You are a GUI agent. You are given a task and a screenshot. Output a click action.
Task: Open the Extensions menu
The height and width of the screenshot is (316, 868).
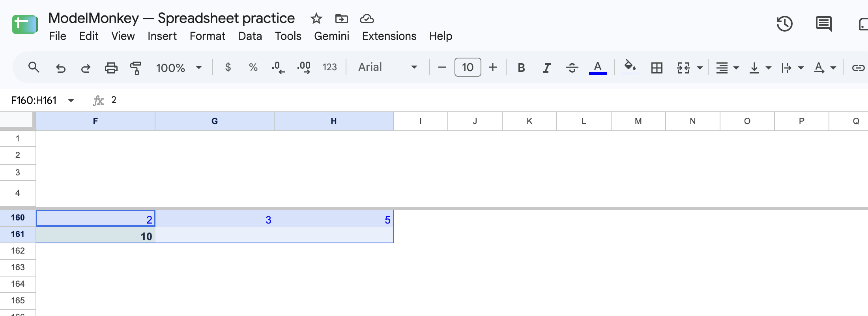tap(389, 36)
